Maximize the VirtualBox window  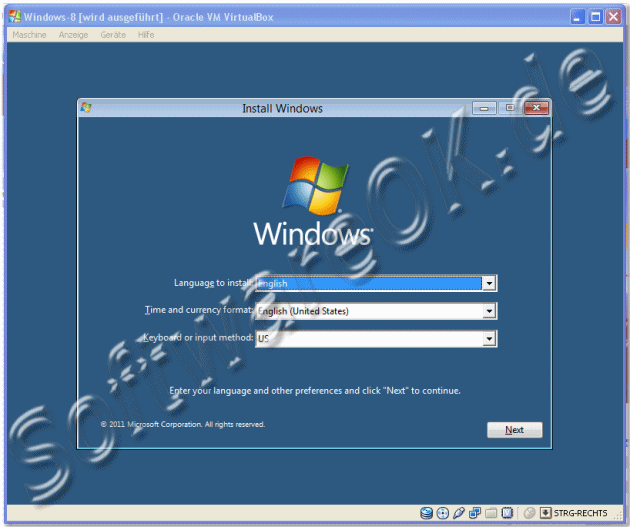(x=595, y=17)
